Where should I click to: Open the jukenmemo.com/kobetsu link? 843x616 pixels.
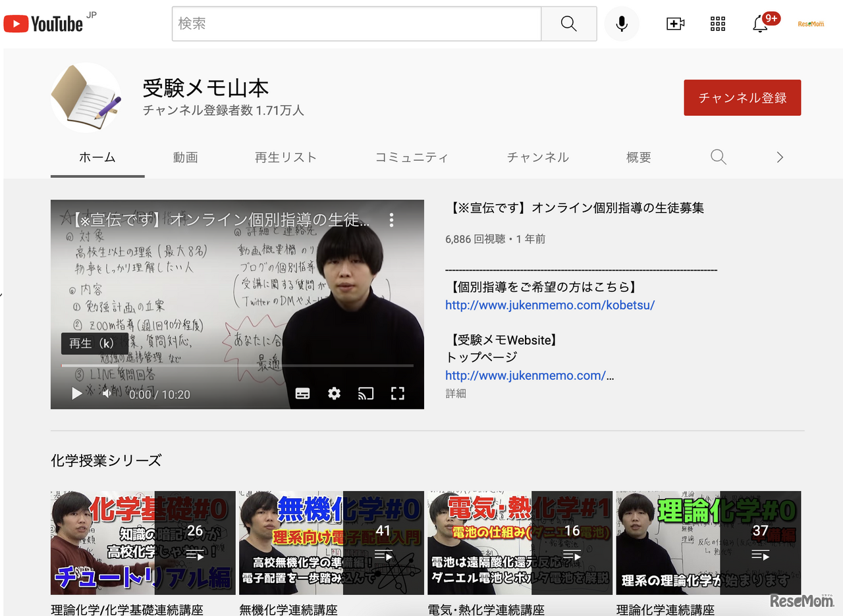click(550, 305)
